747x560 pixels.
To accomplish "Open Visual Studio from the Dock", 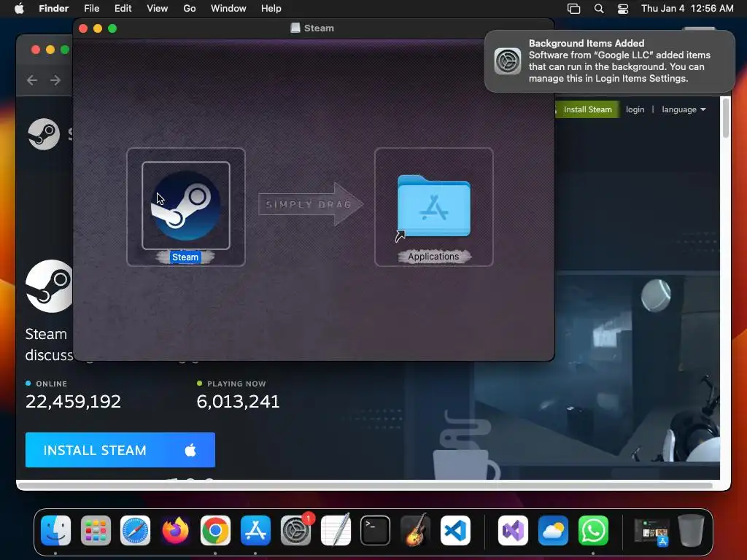I will [x=513, y=531].
